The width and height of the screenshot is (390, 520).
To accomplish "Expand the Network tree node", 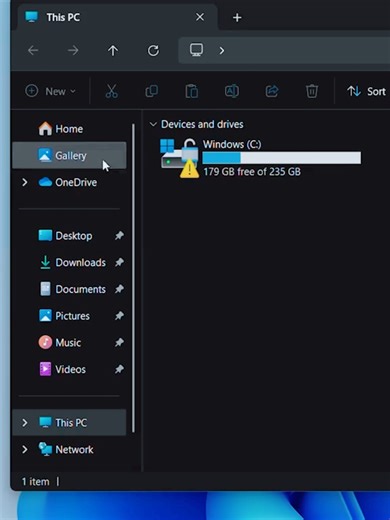I will coord(24,449).
